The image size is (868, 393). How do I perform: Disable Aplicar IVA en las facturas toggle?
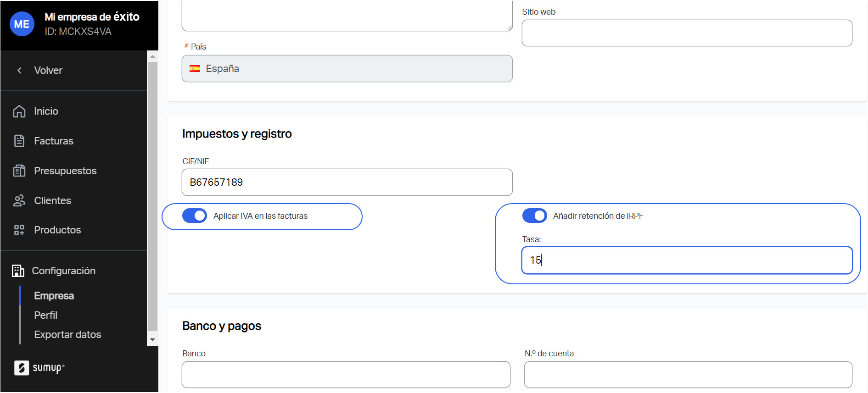[195, 216]
